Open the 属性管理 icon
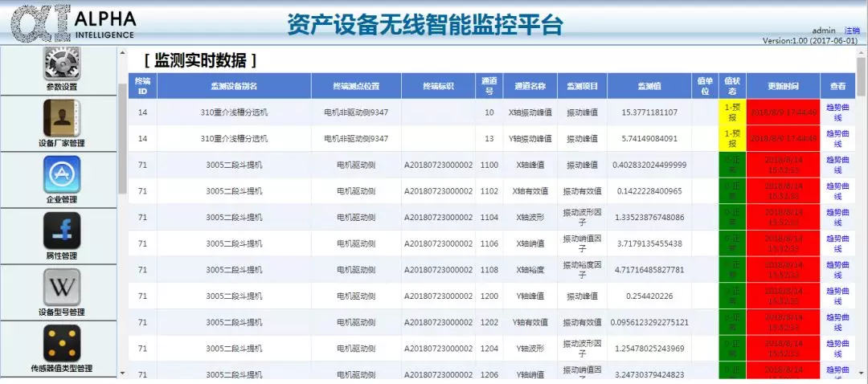The width and height of the screenshot is (868, 384). click(x=61, y=231)
